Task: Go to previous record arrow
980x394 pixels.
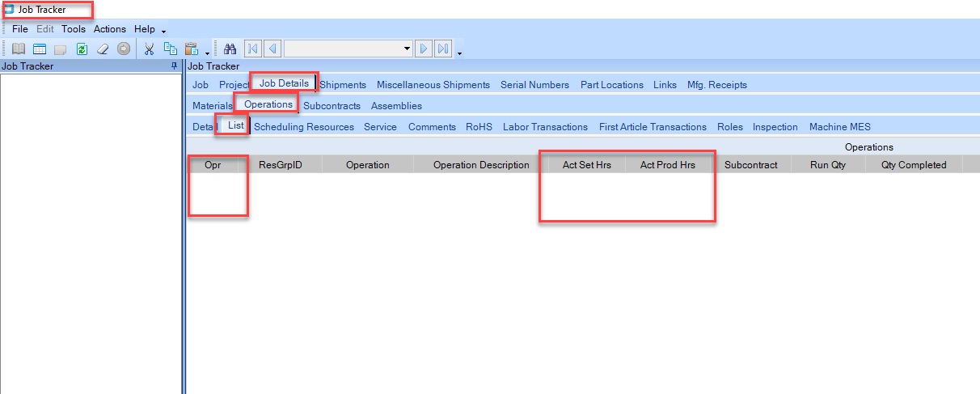Action: [272, 49]
